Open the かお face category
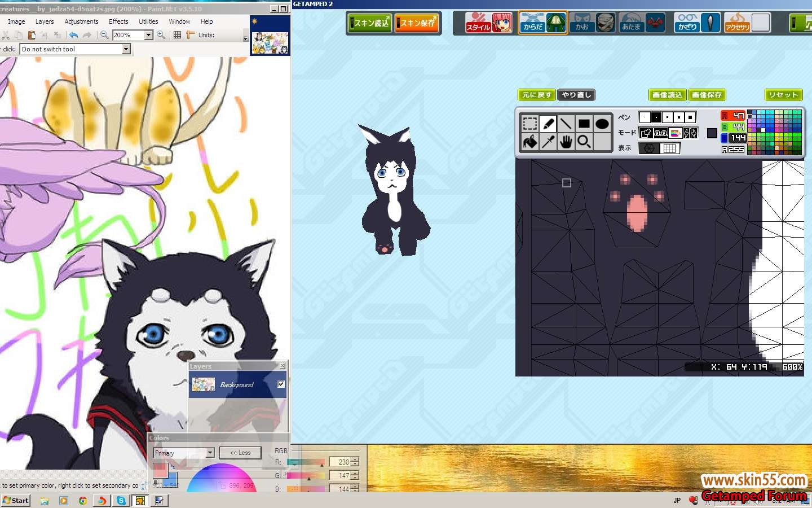812x508 pixels. coord(592,23)
